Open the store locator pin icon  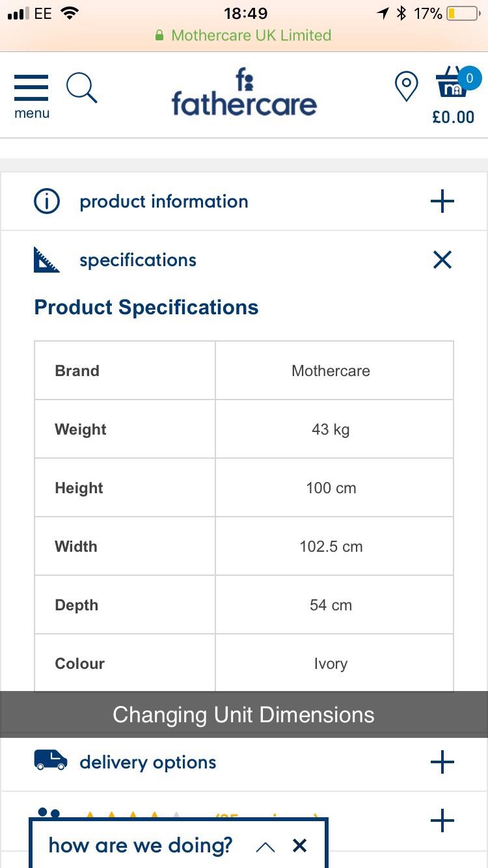pyautogui.click(x=407, y=87)
